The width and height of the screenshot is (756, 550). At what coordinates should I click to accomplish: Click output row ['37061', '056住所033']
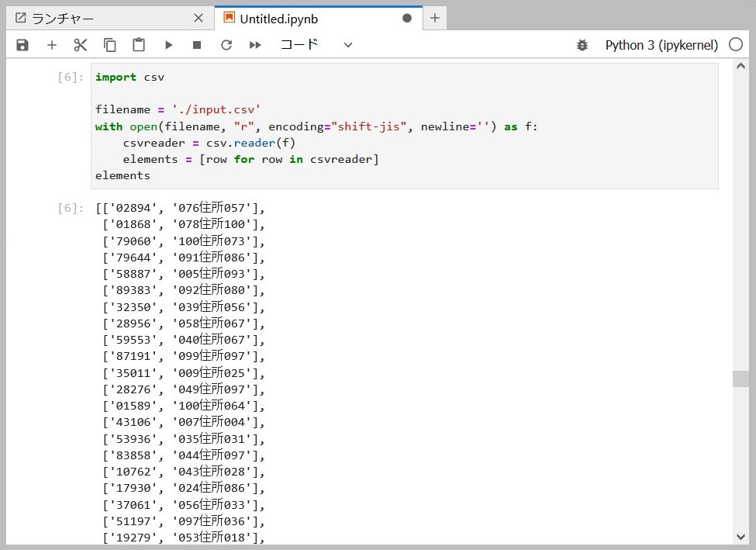tap(184, 505)
